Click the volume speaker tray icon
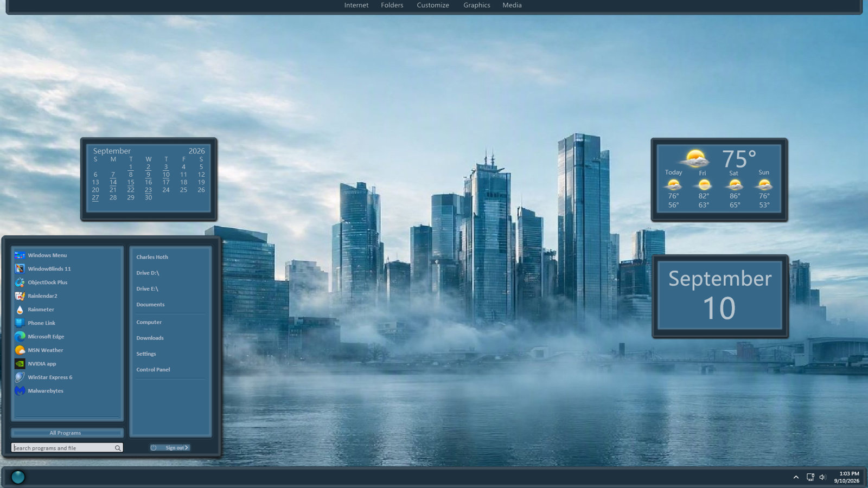868x488 pixels. click(x=822, y=477)
